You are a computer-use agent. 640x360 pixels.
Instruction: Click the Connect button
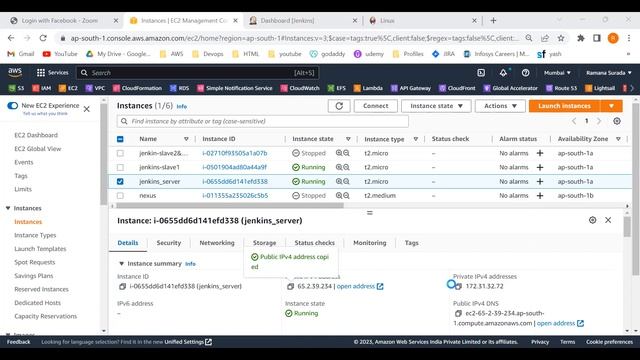tap(376, 106)
